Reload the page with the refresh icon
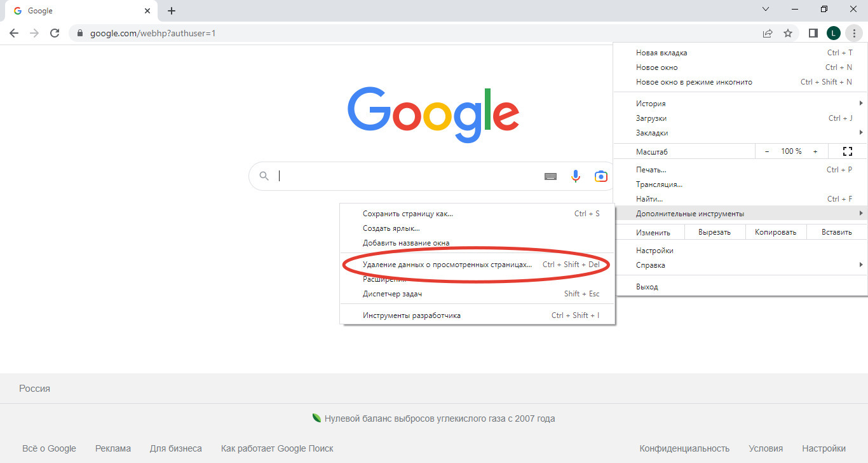 55,33
